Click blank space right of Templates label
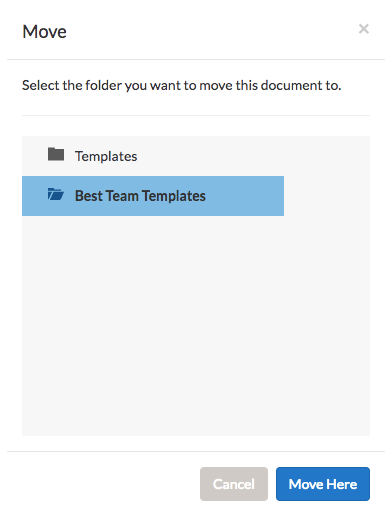Screen dimensions: 388x517 [x=253, y=156]
